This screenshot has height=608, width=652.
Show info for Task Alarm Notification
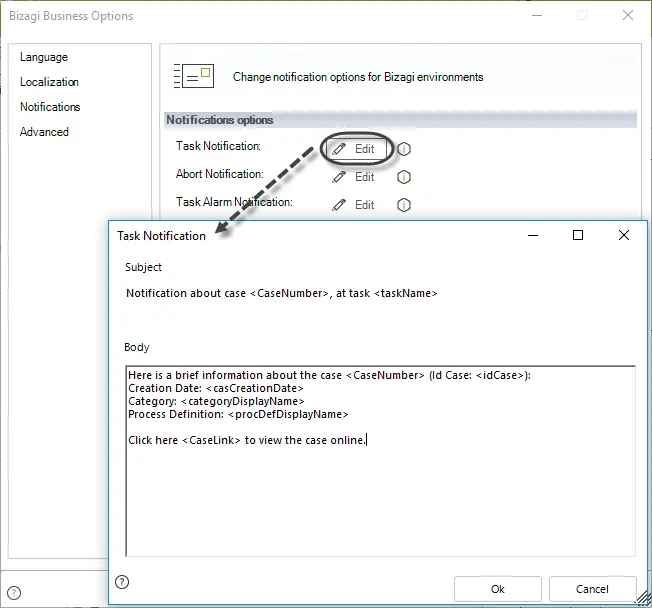pos(404,205)
